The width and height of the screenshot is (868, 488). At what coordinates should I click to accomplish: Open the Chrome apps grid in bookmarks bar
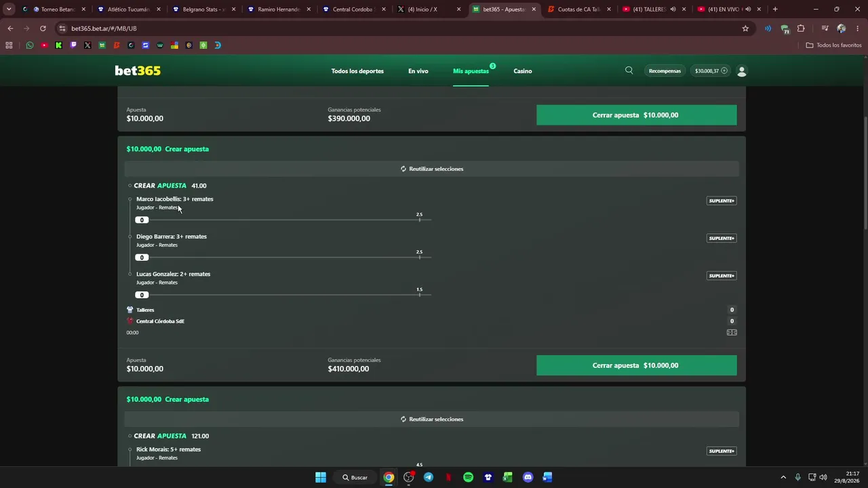[x=9, y=45]
